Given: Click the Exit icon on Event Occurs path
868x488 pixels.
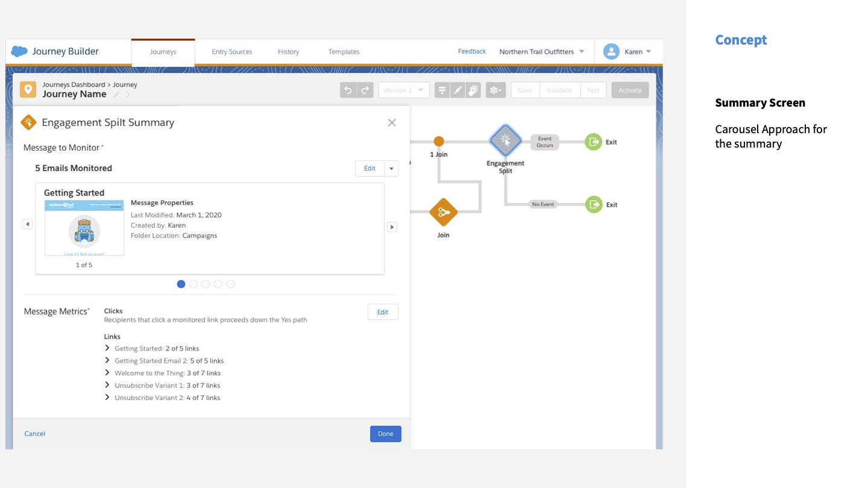Looking at the screenshot, I should (x=593, y=142).
